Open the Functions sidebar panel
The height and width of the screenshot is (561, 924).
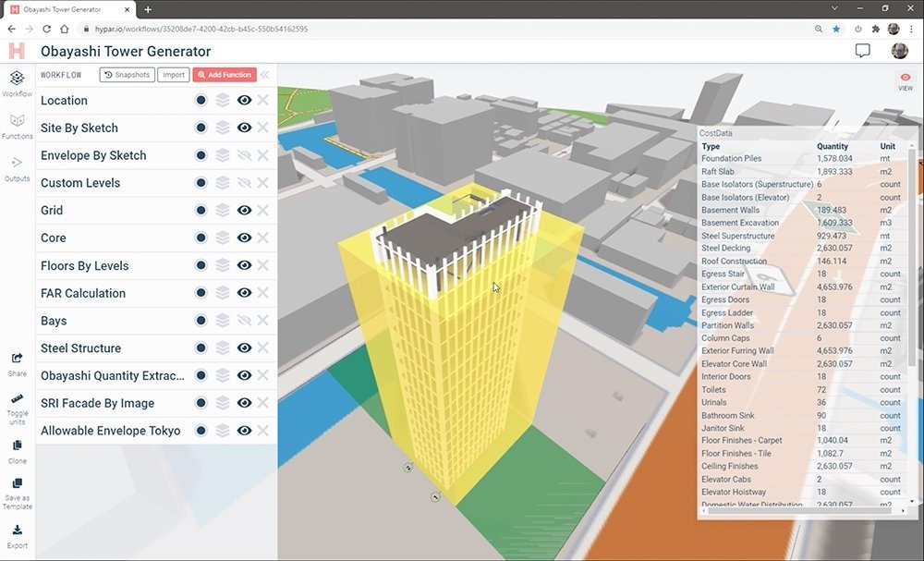point(17,126)
